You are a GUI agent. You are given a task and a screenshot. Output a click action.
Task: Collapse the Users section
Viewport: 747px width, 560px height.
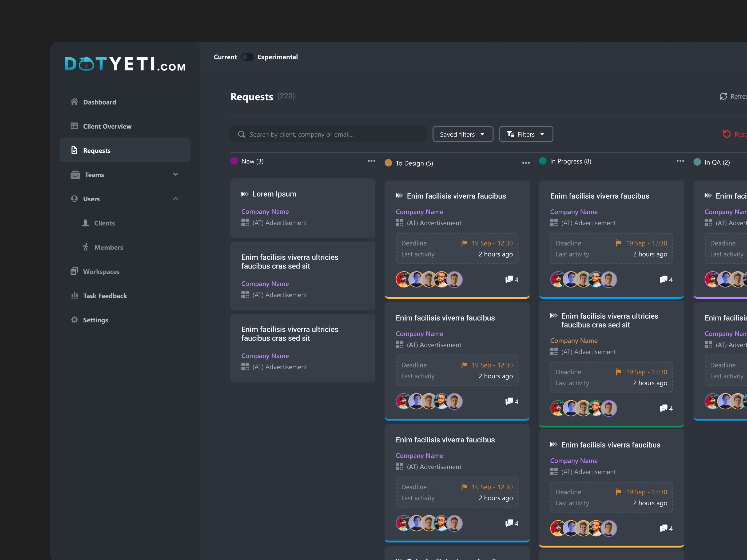tap(176, 198)
